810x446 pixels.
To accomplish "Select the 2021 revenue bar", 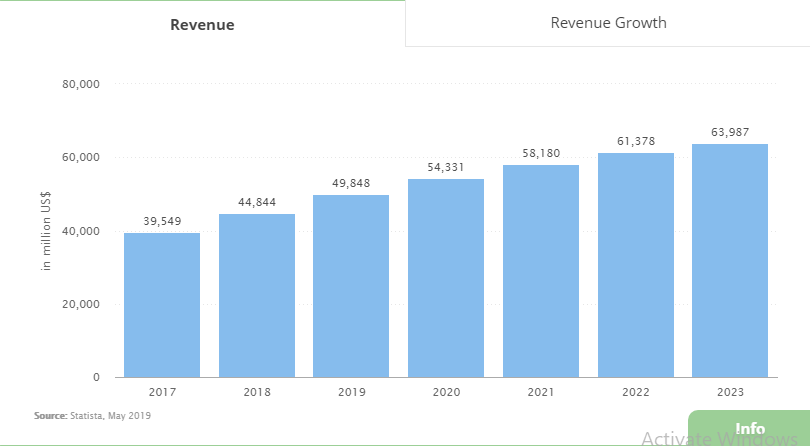I will click(x=541, y=271).
